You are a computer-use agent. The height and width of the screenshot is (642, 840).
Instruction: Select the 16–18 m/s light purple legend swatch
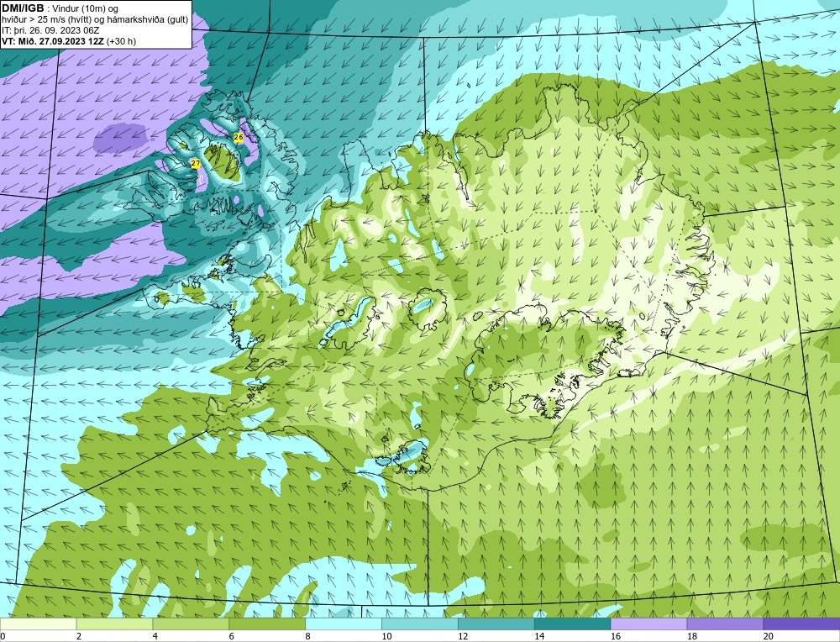pos(648,624)
